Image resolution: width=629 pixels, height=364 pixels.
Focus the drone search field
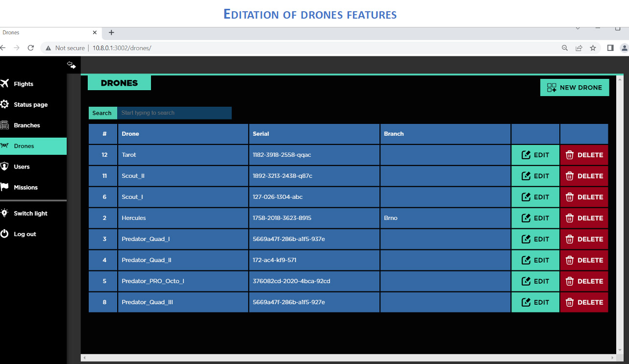(174, 113)
